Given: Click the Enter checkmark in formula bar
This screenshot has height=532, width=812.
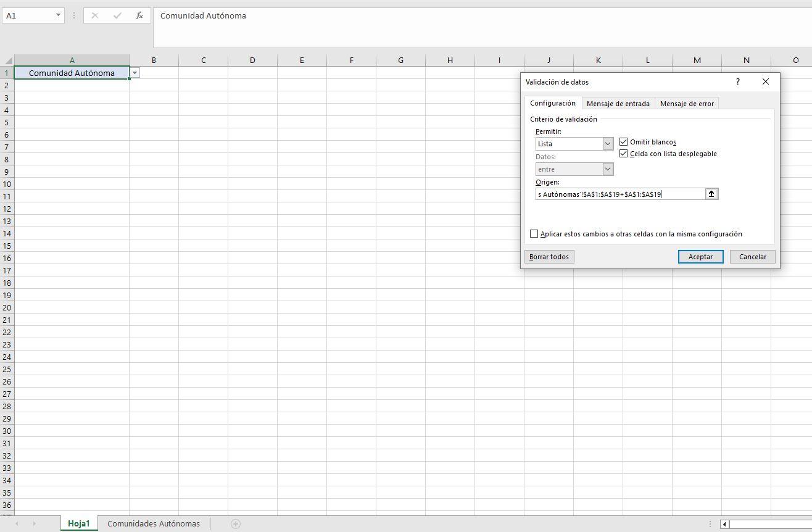Looking at the screenshot, I should (117, 15).
